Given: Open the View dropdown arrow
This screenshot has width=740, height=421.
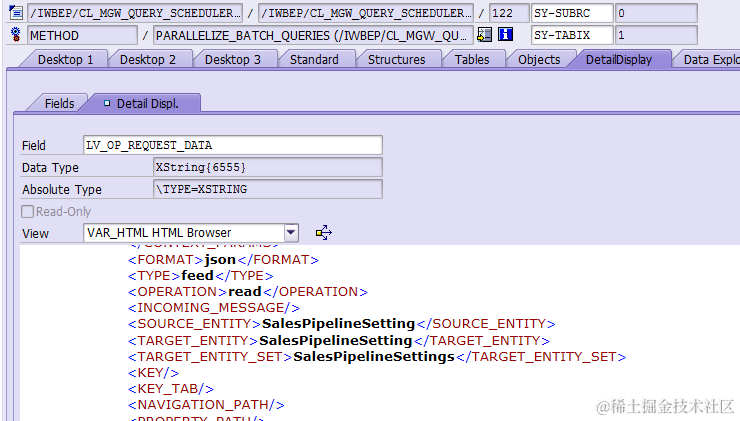Looking at the screenshot, I should [x=291, y=233].
